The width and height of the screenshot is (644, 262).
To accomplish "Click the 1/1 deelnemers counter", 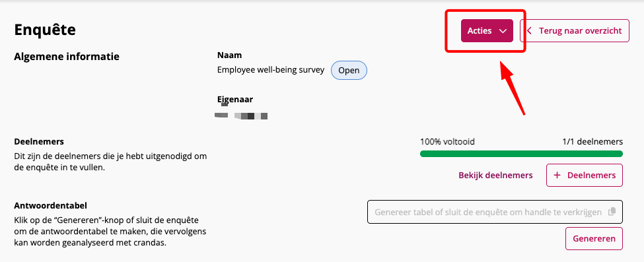I will (592, 142).
